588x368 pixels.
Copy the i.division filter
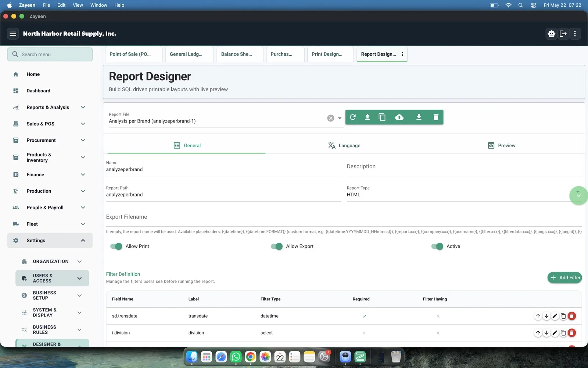tap(563, 333)
